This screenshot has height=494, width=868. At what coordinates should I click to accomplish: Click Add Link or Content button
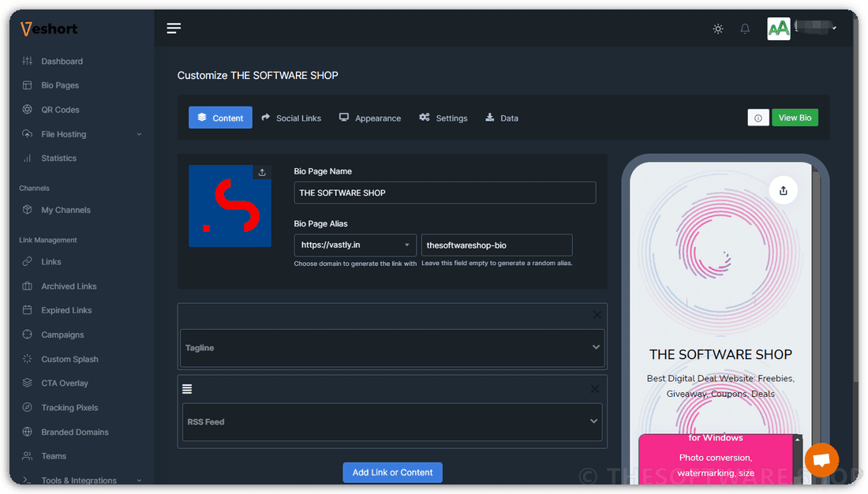392,473
